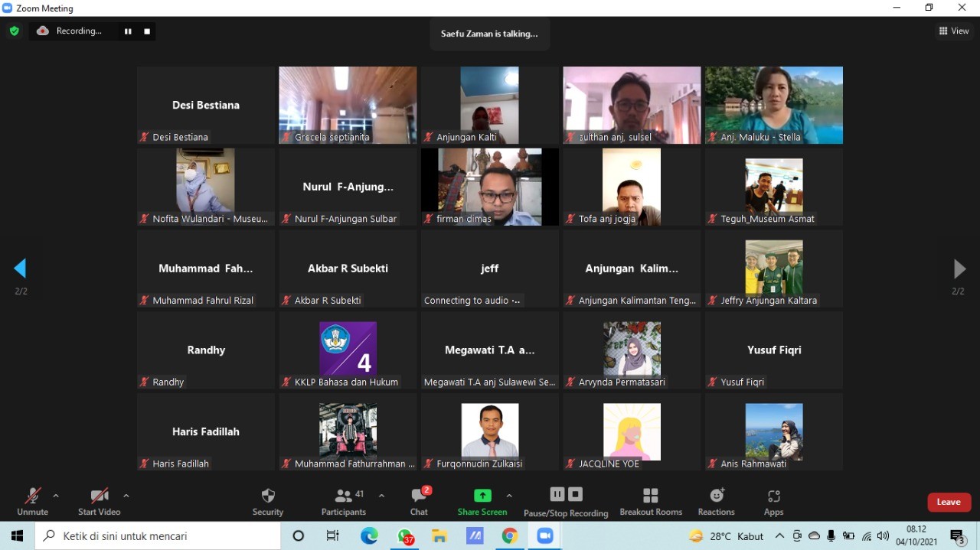Click the red Leave button

pos(949,502)
